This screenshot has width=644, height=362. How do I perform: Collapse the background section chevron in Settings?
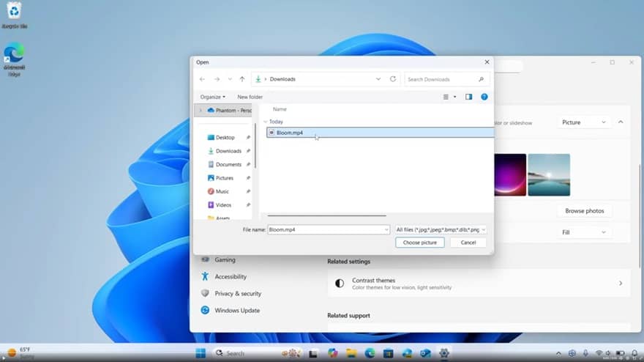[621, 122]
